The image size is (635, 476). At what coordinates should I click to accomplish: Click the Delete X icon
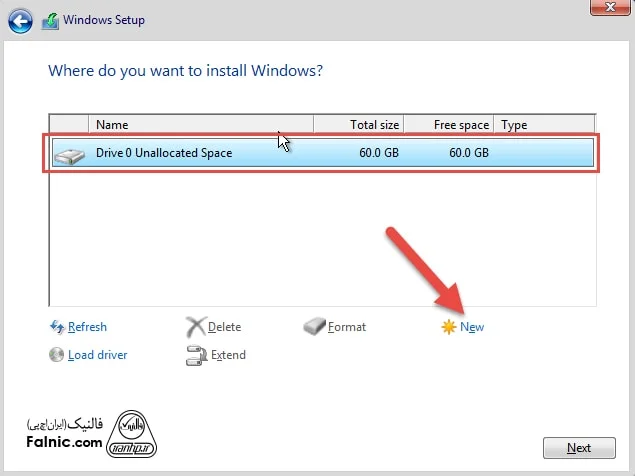(195, 327)
